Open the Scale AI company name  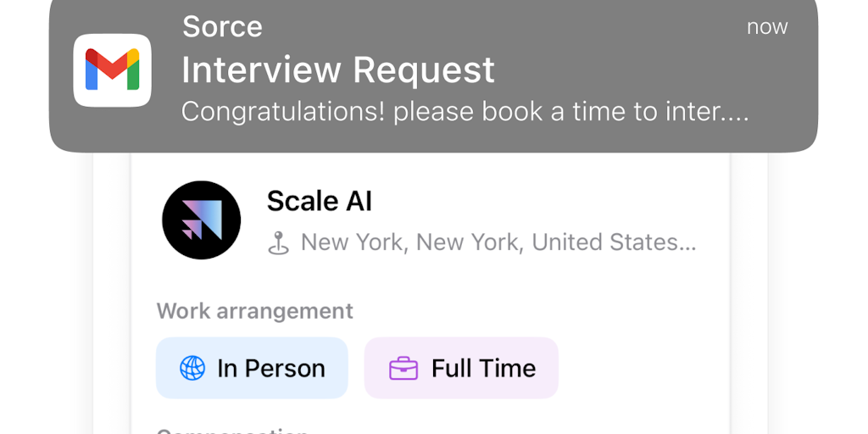[319, 201]
